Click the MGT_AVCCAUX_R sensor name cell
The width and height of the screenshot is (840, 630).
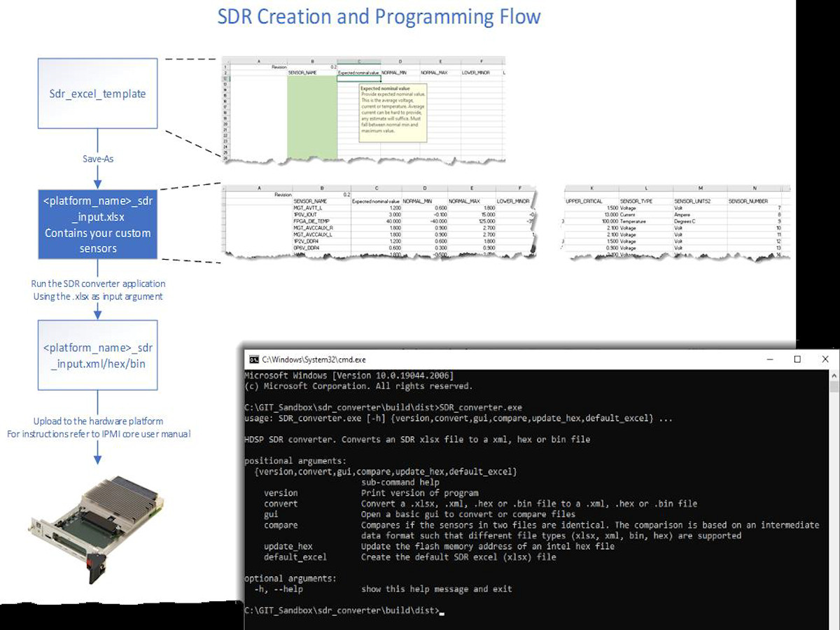(314, 227)
